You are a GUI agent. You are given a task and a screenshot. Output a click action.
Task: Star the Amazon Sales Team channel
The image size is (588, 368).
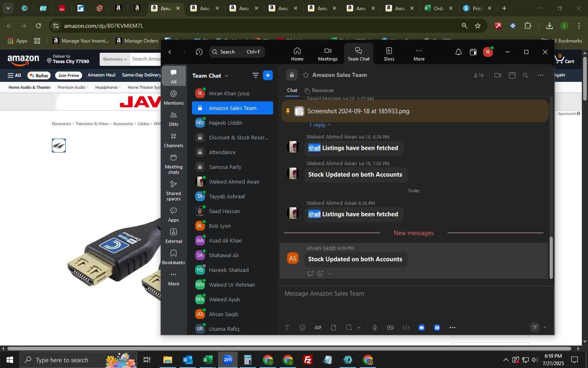tap(306, 75)
